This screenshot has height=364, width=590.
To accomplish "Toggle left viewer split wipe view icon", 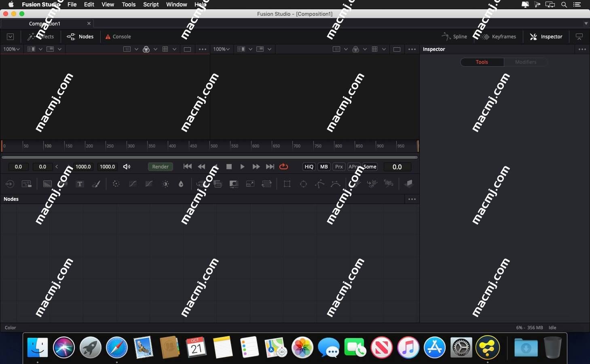I will (x=31, y=49).
